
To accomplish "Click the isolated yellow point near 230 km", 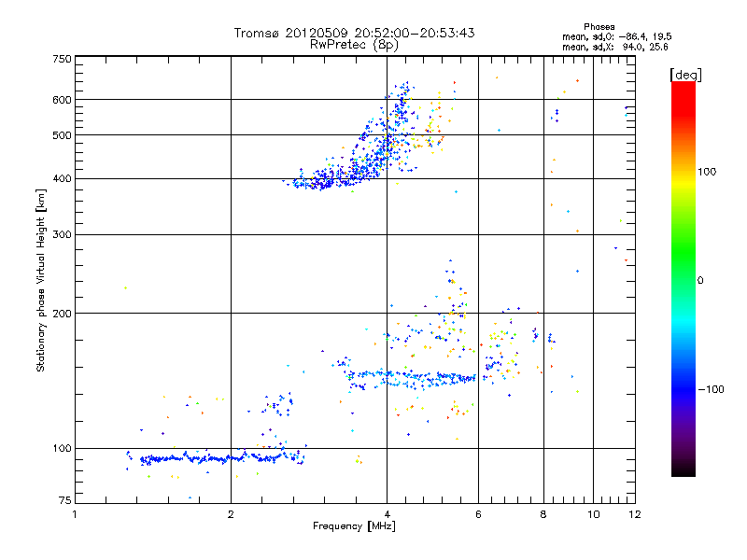I will 125,288.
